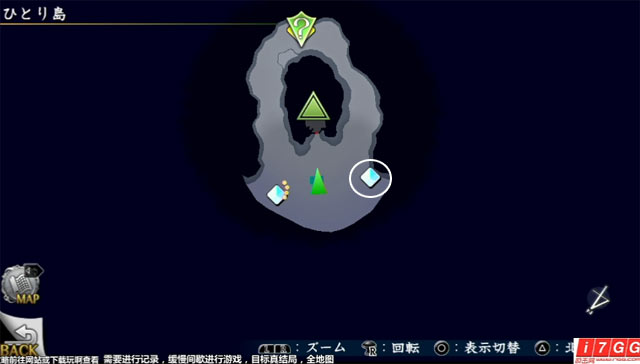Click the green question mark quest marker
640x364 pixels.
pos(301,29)
